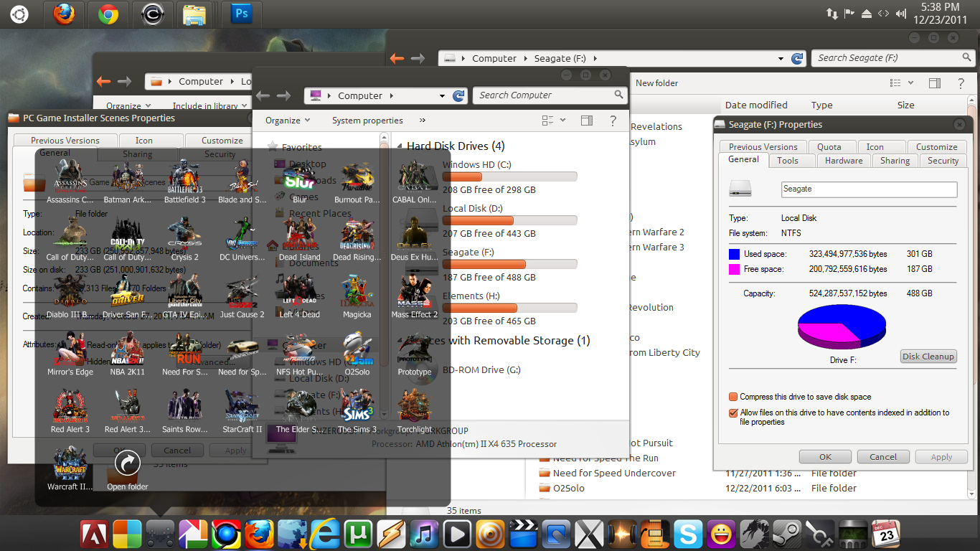Viewport: 980px width, 551px height.
Task: Expand breadcrumb arrow after Seagate (F:)
Action: [x=595, y=59]
